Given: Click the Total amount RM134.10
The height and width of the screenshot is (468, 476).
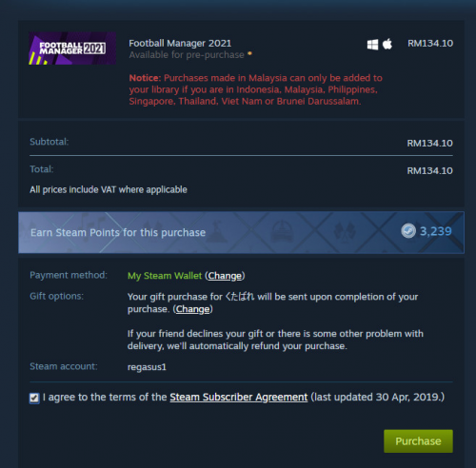Looking at the screenshot, I should click(430, 171).
